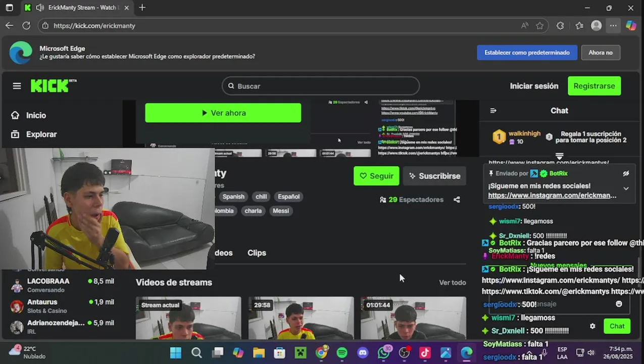
Task: Open Adrianozendeja channel in sidebar
Action: pos(63,327)
